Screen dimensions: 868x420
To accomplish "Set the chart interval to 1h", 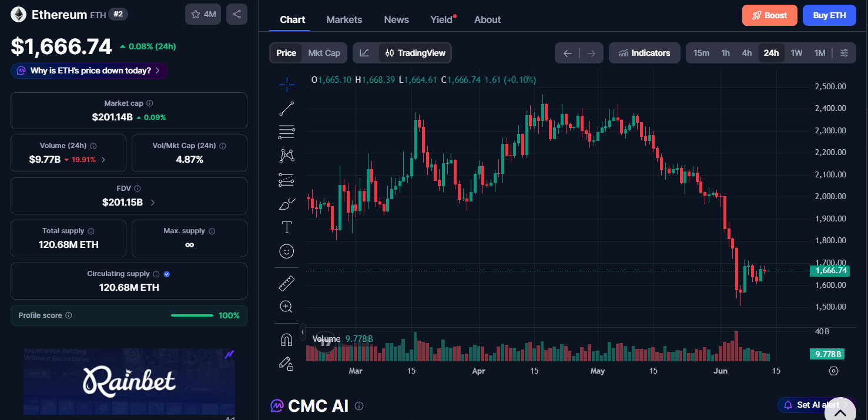I will click(726, 53).
